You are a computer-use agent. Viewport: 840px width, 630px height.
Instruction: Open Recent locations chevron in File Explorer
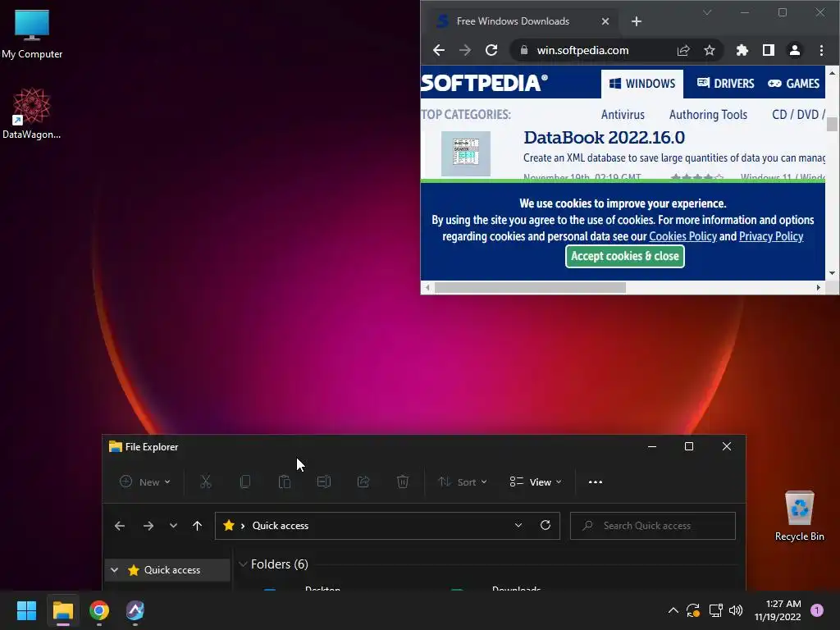point(173,526)
